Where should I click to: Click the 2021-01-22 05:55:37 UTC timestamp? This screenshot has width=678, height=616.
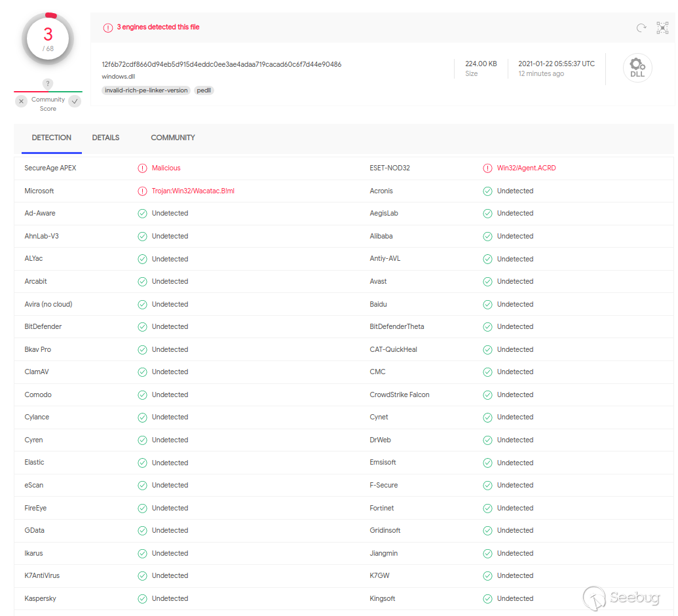(557, 64)
